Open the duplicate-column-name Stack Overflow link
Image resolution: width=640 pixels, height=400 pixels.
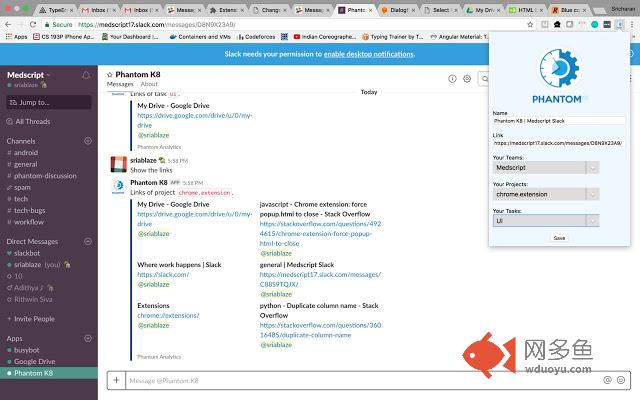[320, 330]
